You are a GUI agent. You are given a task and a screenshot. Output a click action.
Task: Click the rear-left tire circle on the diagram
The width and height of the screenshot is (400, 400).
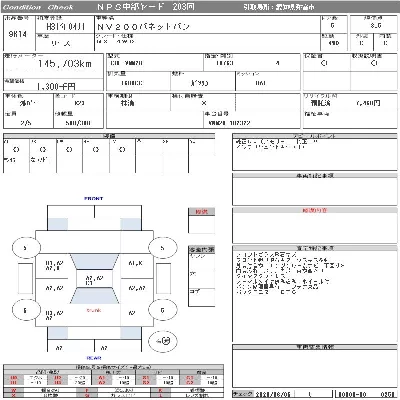(26, 310)
